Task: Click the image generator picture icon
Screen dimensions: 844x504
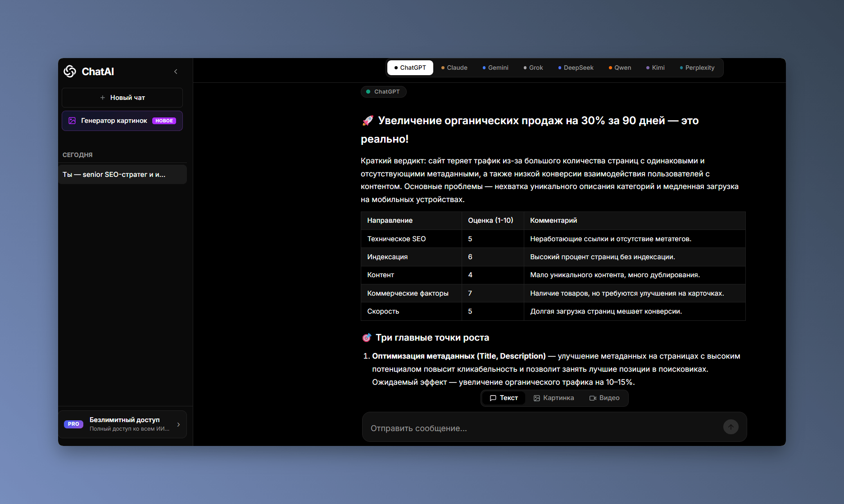Action: pyautogui.click(x=72, y=121)
